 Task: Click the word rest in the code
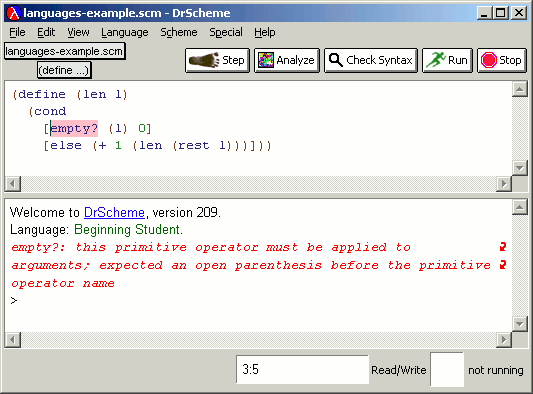194,145
